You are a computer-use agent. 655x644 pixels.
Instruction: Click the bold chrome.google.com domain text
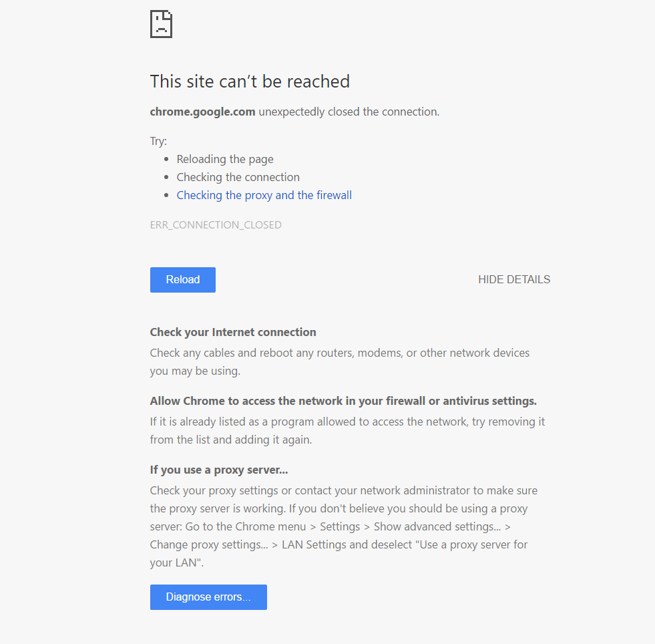click(202, 112)
